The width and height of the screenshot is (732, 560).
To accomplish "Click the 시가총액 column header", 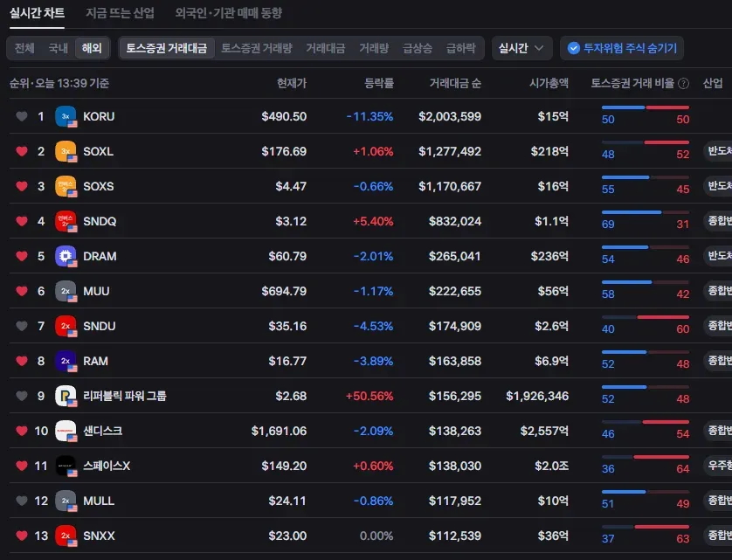I will [549, 83].
